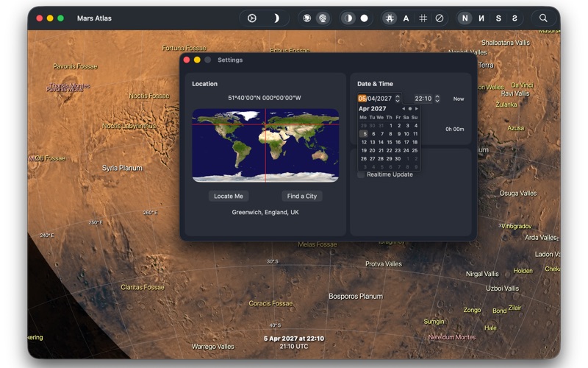Click the calendar today dot button

click(410, 108)
